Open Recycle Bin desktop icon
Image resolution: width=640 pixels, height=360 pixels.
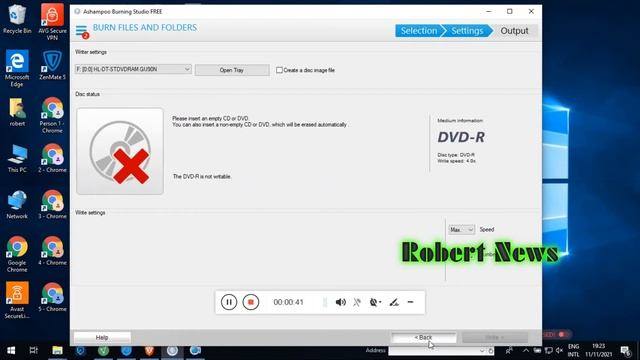pos(17,19)
